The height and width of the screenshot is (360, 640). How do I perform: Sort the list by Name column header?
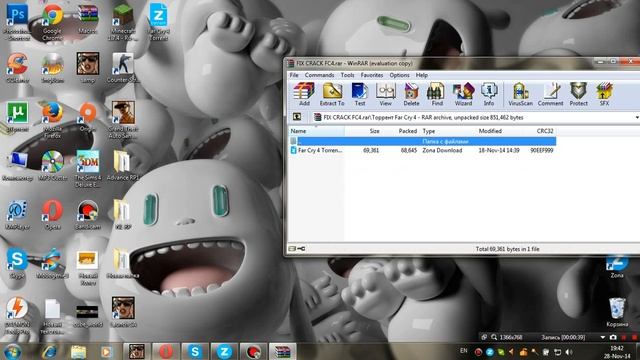(317, 131)
